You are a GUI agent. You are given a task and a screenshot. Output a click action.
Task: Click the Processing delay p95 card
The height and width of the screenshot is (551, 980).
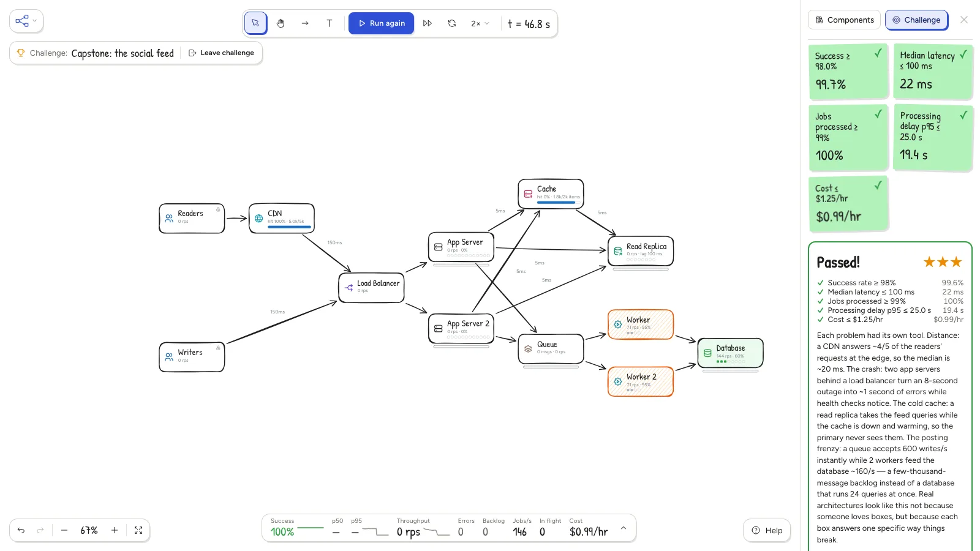[933, 138]
